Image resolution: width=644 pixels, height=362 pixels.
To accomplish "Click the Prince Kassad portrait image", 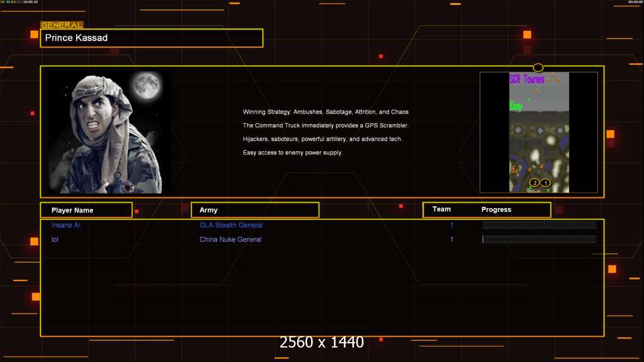I will click(110, 132).
